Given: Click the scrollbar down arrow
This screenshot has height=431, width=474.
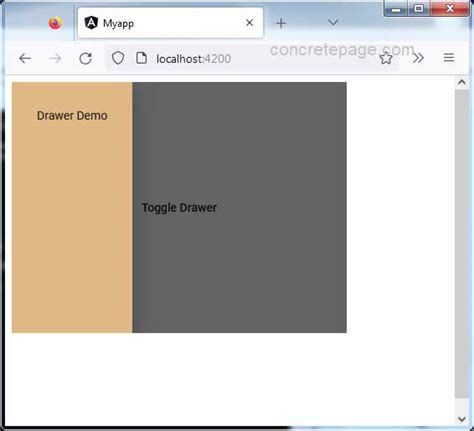Looking at the screenshot, I should 462,419.
